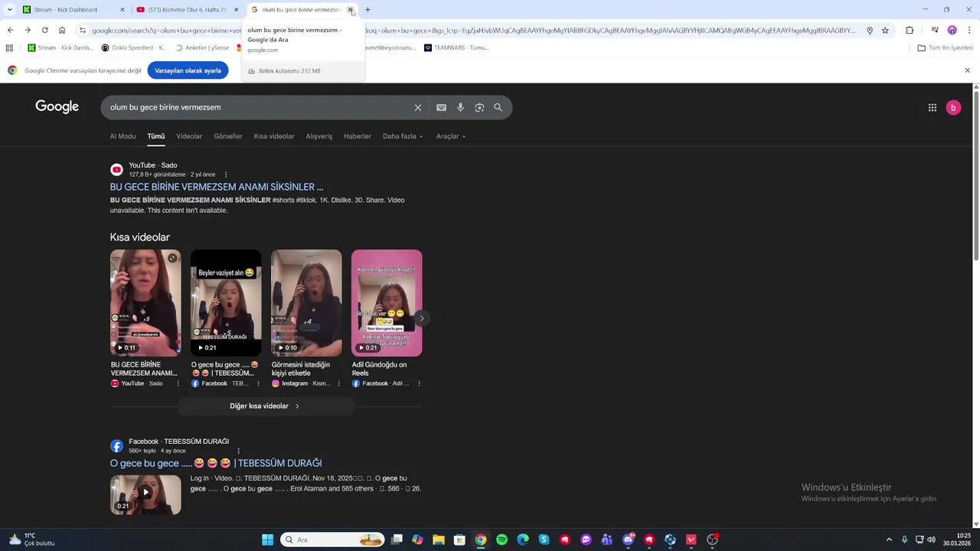Open options for the Instagram short video
Screen dimensions: 980x551
(x=338, y=383)
